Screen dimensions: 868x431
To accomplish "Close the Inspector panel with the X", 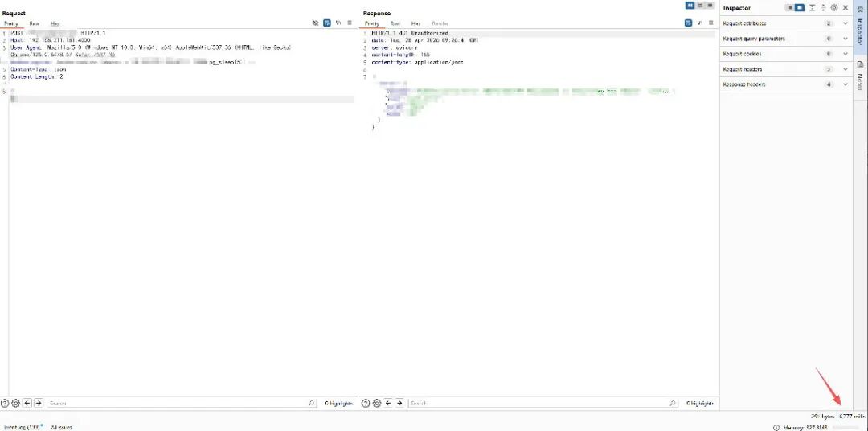I will click(x=845, y=7).
